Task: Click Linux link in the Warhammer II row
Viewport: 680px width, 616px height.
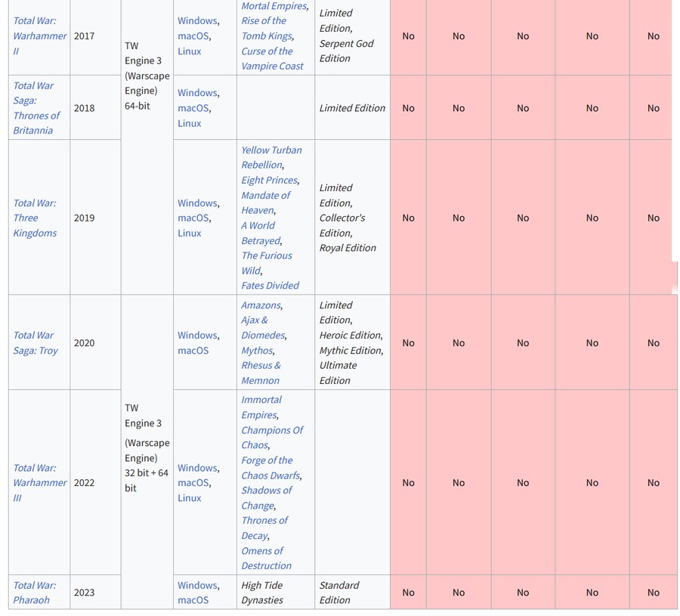Action: [189, 51]
